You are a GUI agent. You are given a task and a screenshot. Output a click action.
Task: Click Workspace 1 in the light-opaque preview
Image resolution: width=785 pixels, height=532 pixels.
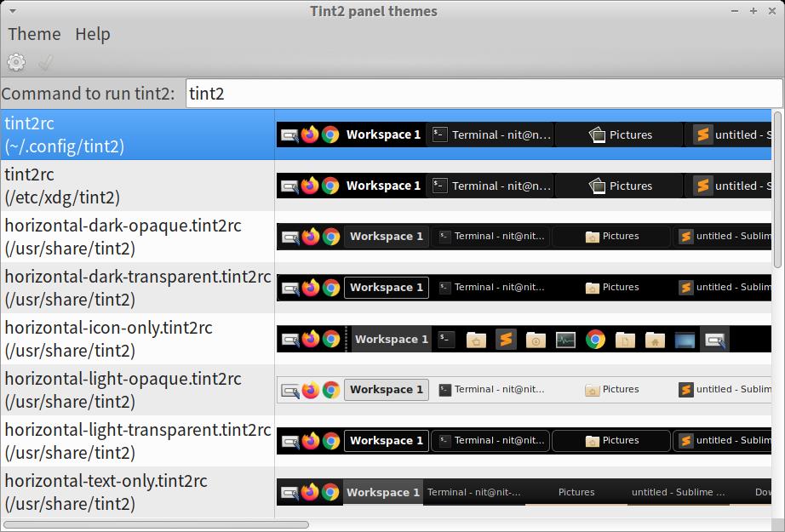(387, 390)
